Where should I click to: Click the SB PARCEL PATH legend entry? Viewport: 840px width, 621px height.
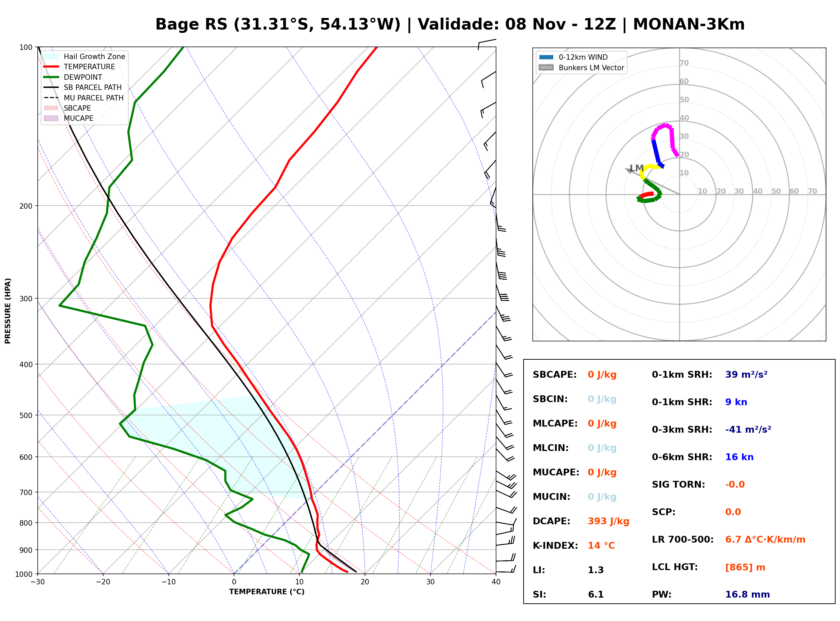coord(83,87)
